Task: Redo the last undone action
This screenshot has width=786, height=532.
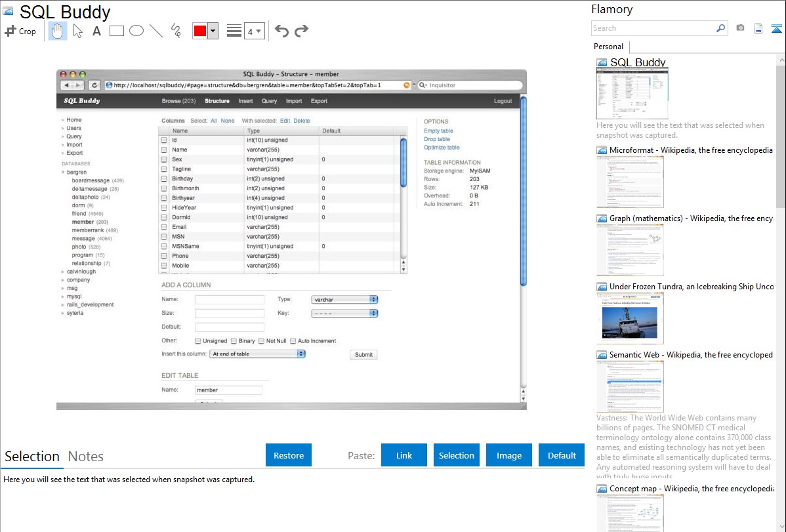Action: 301,31
